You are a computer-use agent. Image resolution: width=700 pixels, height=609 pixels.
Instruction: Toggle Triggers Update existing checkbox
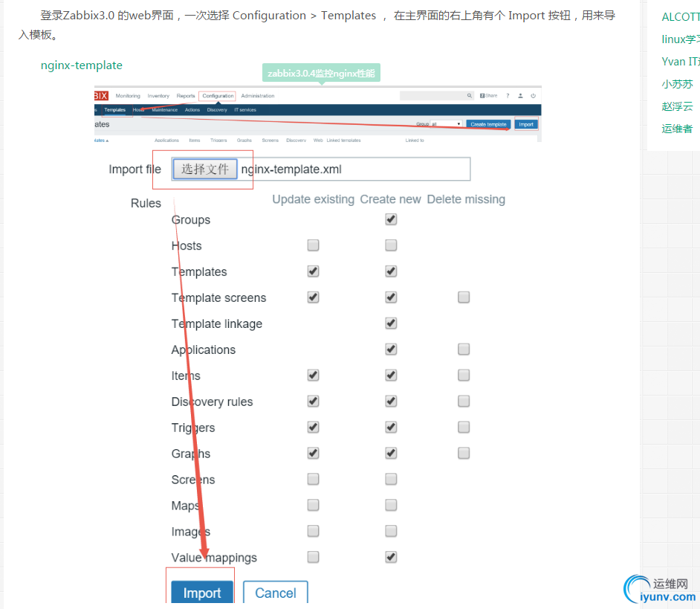[314, 427]
